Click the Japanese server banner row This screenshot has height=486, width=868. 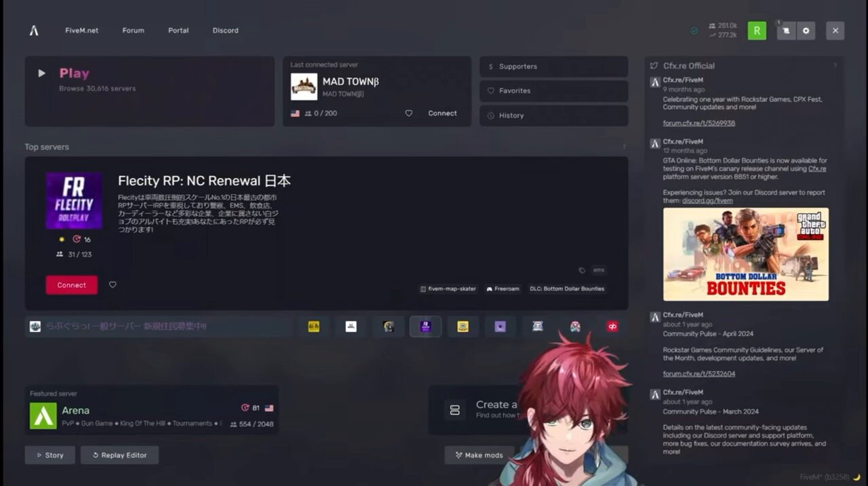tap(159, 326)
